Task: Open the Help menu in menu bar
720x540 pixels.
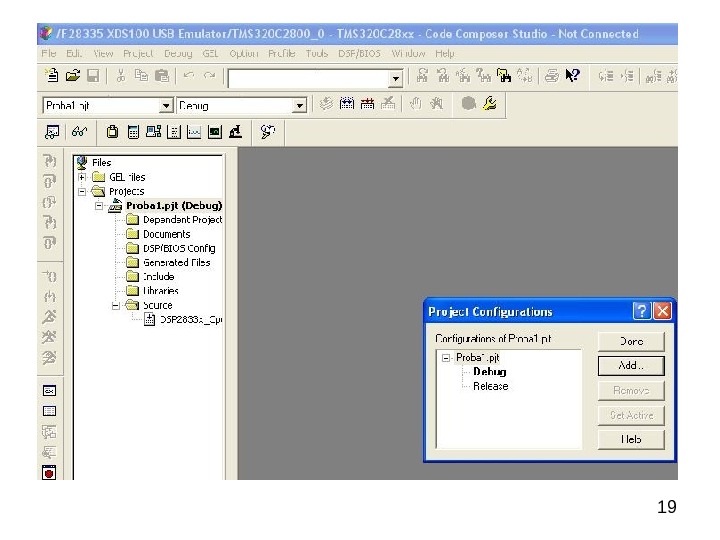Action: pos(444,54)
